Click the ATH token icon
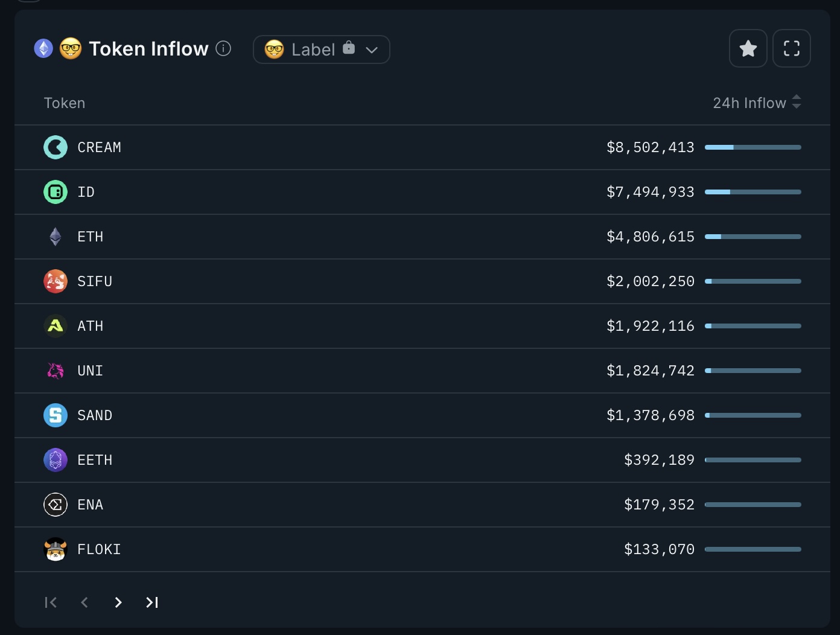The width and height of the screenshot is (840, 635). pyautogui.click(x=56, y=326)
